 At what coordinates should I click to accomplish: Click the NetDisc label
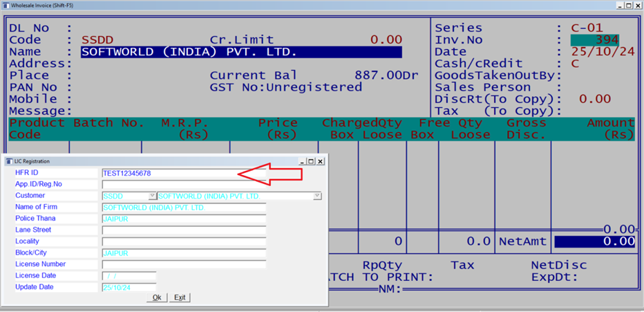pos(559,266)
